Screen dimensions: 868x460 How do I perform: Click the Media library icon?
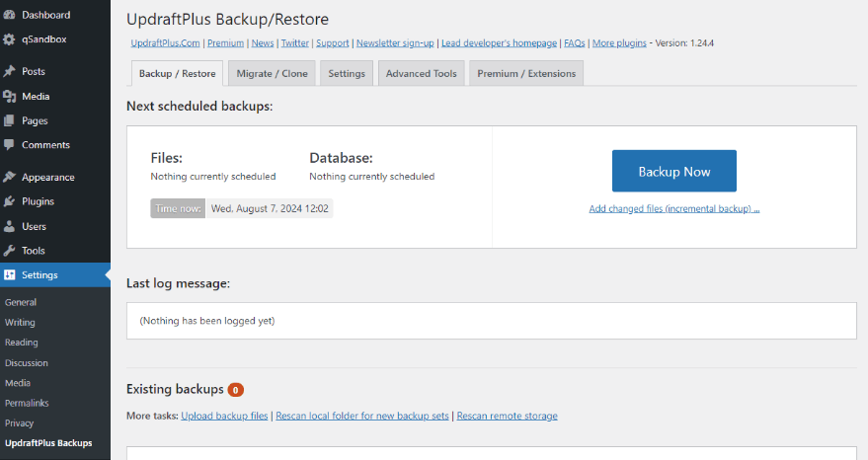pyautogui.click(x=9, y=97)
